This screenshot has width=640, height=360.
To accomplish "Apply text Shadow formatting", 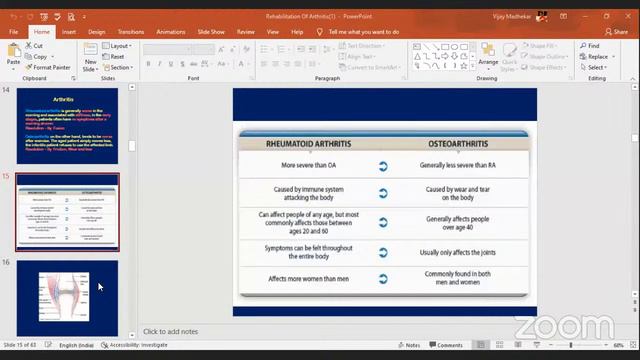I will pos(182,64).
